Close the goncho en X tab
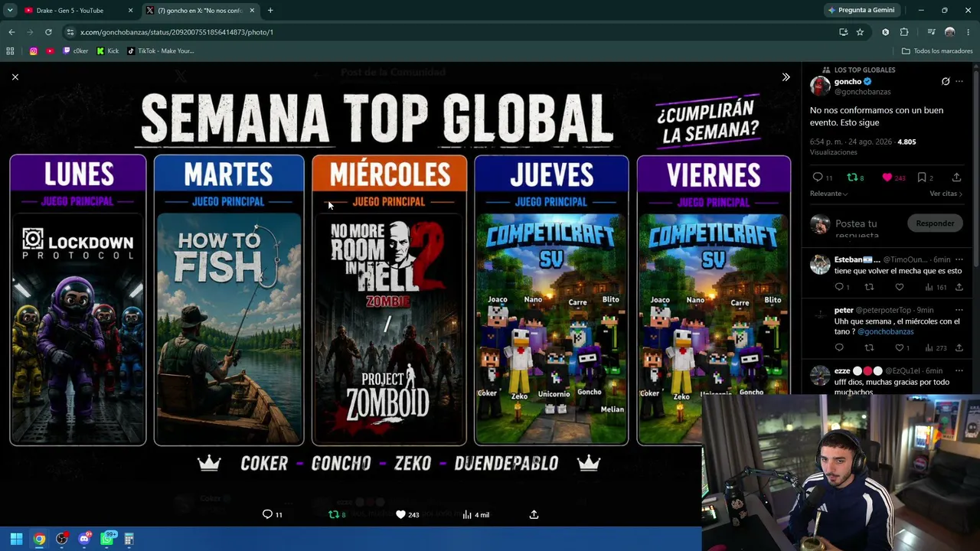 click(253, 11)
